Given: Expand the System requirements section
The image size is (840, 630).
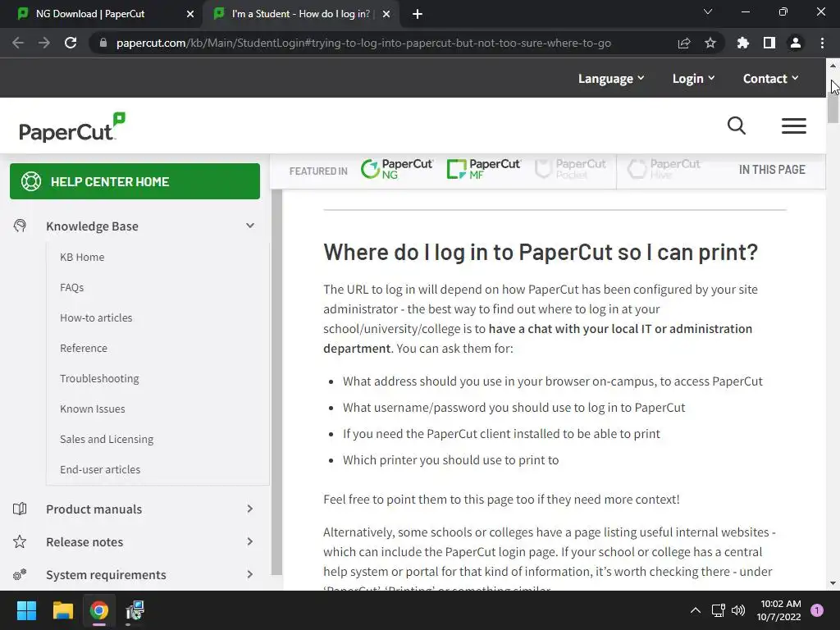Looking at the screenshot, I should [250, 574].
